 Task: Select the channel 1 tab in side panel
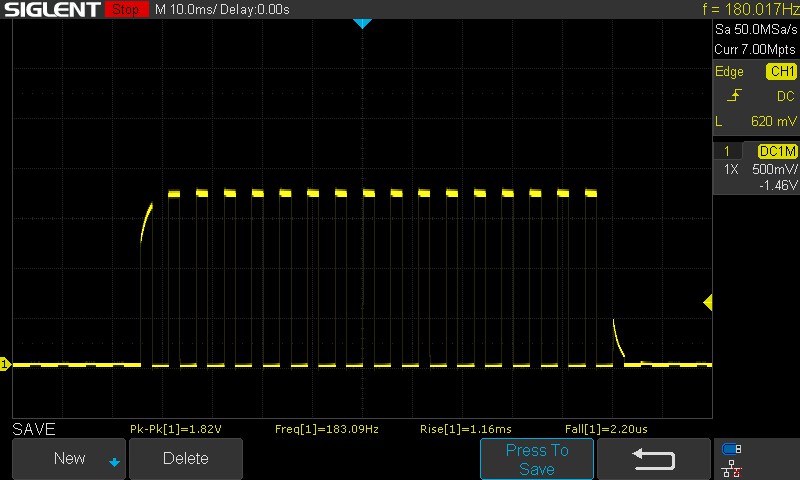coord(727,151)
